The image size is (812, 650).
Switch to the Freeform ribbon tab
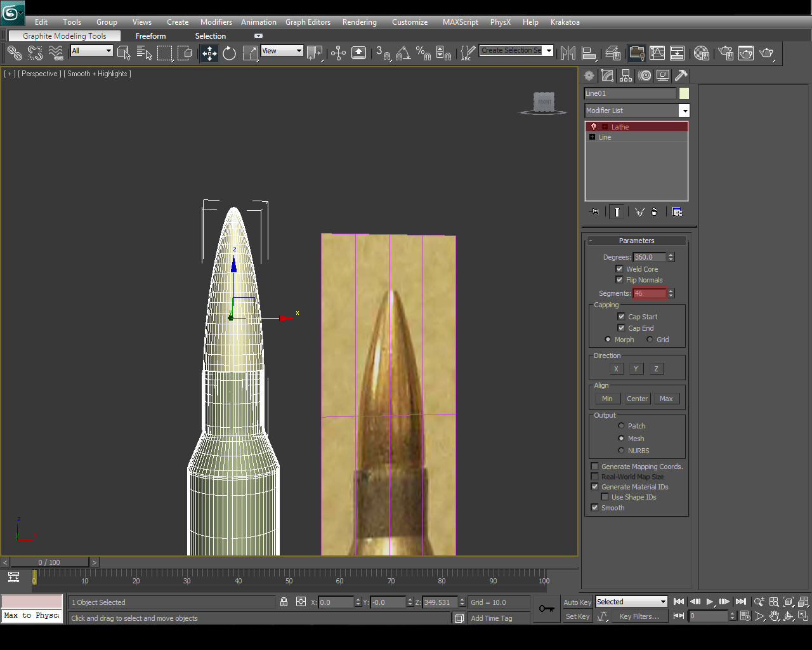tap(150, 36)
